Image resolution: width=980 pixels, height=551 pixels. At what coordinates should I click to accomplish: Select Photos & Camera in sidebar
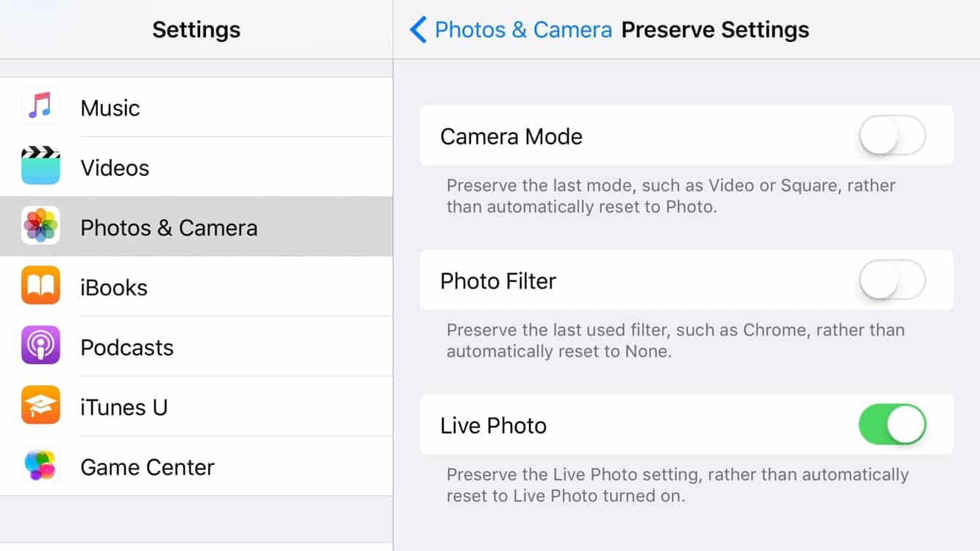[221, 228]
